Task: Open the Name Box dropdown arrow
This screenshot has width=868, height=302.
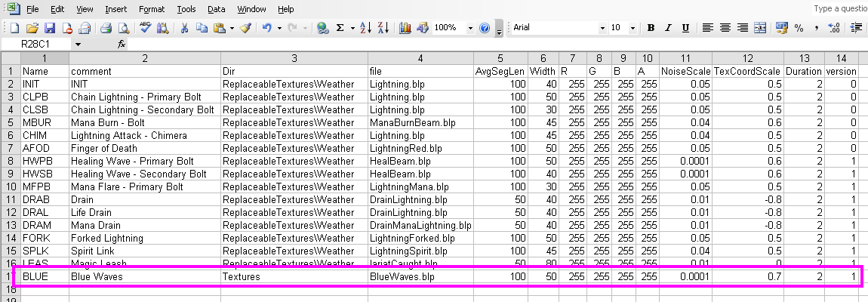Action: pos(78,45)
